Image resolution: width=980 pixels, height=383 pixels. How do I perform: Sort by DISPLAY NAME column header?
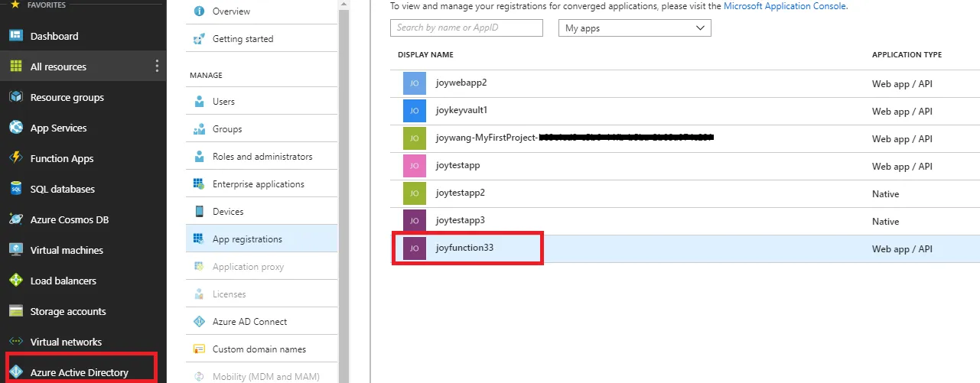(x=425, y=55)
